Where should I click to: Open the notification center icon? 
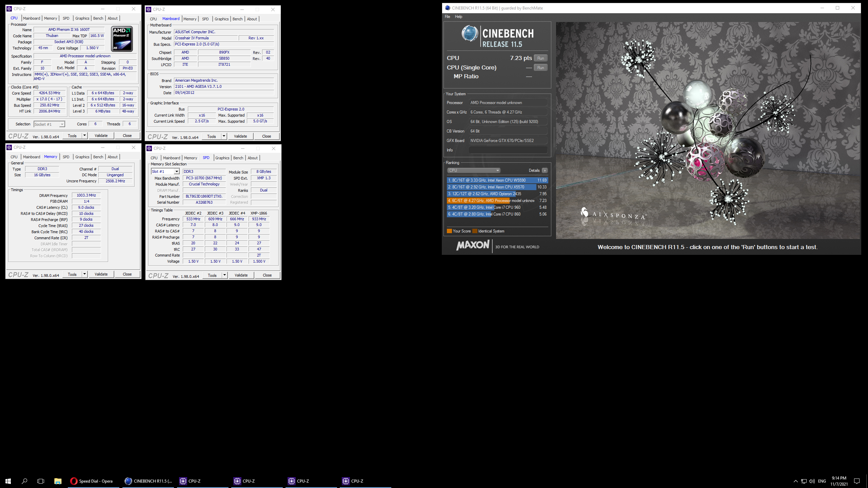[857, 481]
